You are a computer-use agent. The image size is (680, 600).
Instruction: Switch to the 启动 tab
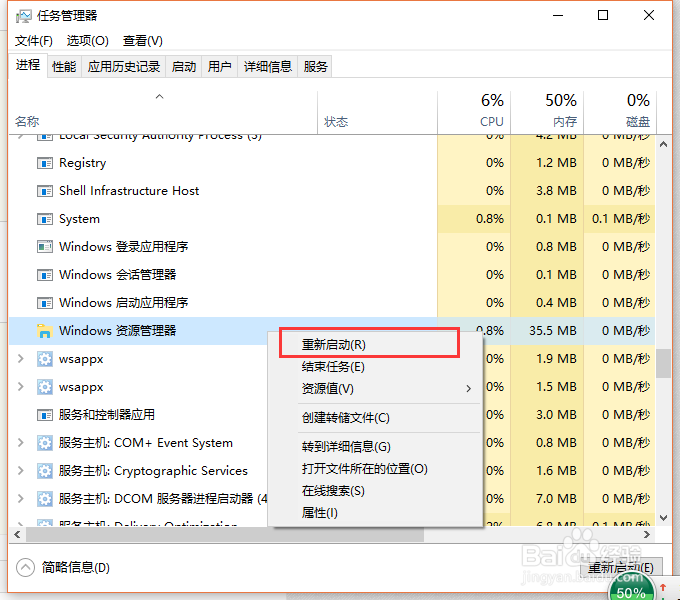click(183, 67)
